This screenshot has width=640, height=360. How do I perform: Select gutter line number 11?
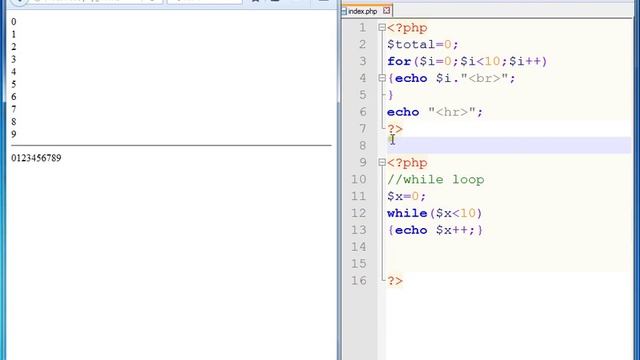(359, 196)
